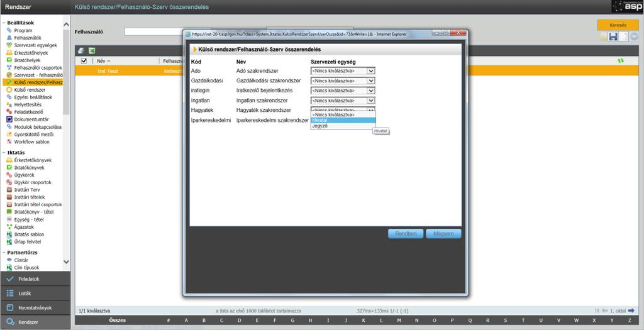Filter list by letter M
644x330 pixels.
399,320
